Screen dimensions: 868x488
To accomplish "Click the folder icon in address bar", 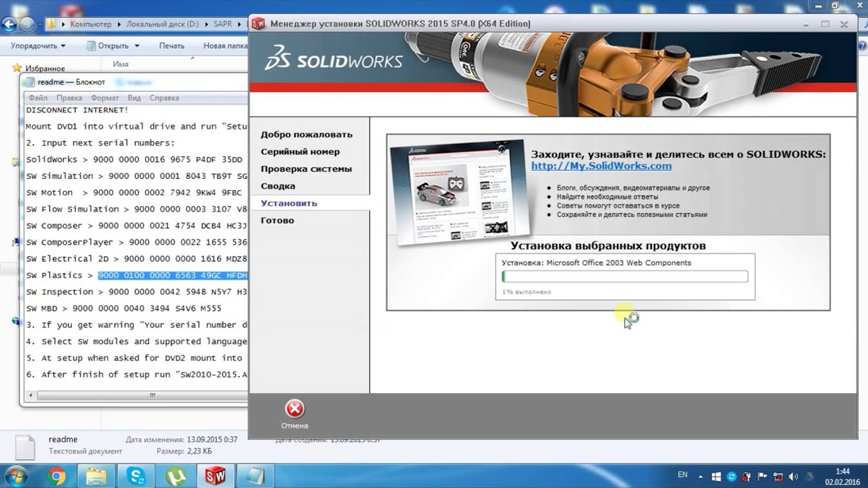I will pyautogui.click(x=52, y=24).
